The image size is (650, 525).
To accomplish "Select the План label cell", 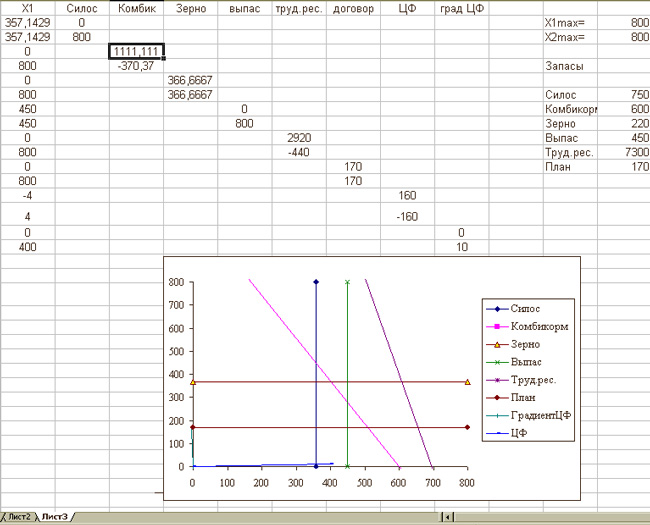I will click(x=570, y=167).
